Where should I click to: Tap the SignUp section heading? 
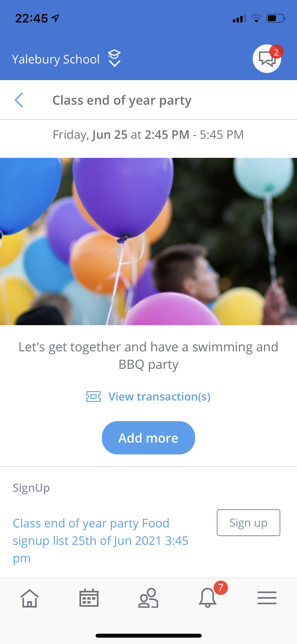click(x=31, y=488)
